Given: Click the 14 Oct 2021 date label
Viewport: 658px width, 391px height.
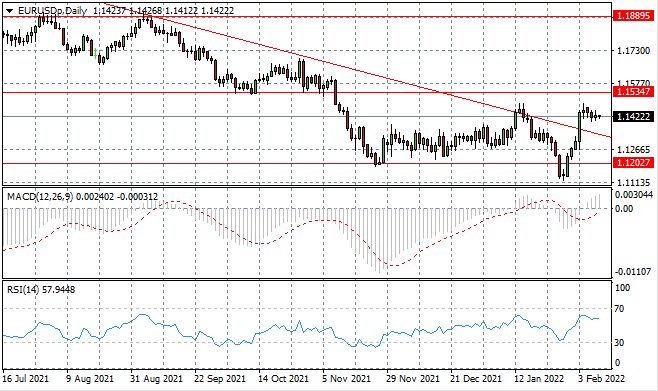Looking at the screenshot, I should click(284, 378).
